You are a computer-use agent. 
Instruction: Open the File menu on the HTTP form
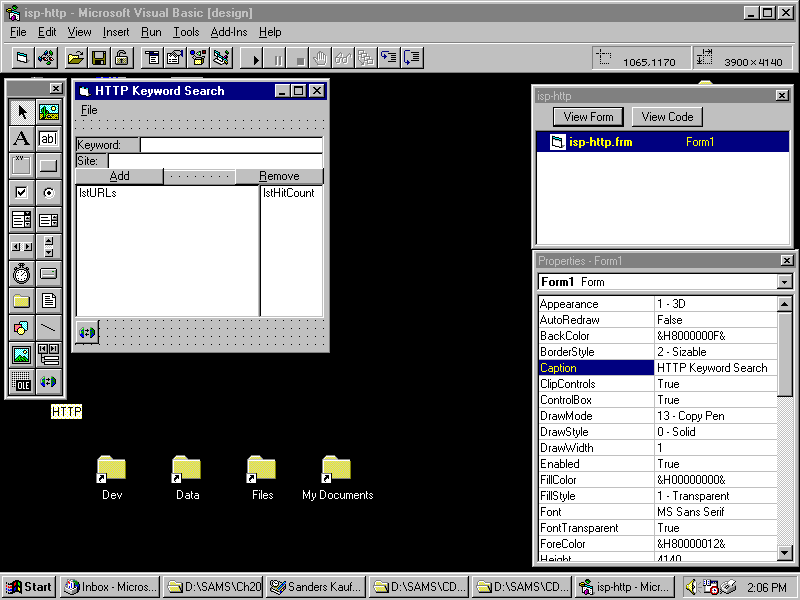[x=89, y=110]
